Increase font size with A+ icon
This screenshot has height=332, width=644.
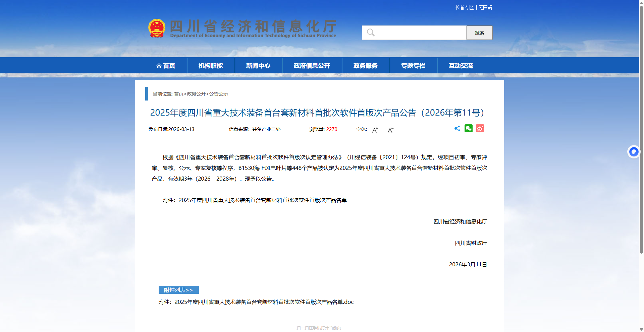coord(375,130)
